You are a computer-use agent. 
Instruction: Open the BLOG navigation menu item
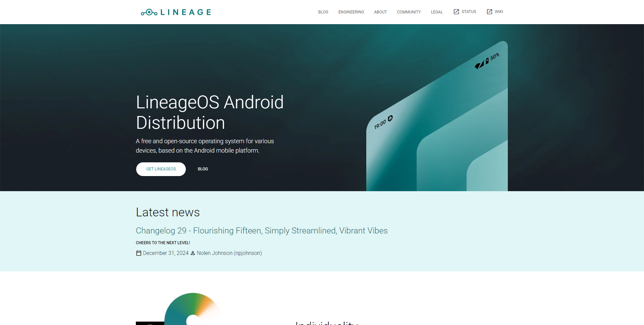coord(323,12)
